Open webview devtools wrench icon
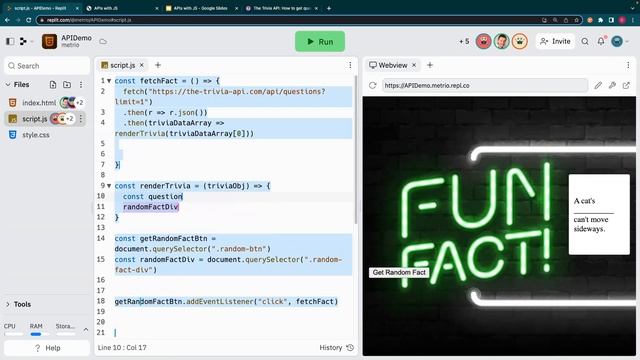The image size is (640, 360). click(612, 85)
